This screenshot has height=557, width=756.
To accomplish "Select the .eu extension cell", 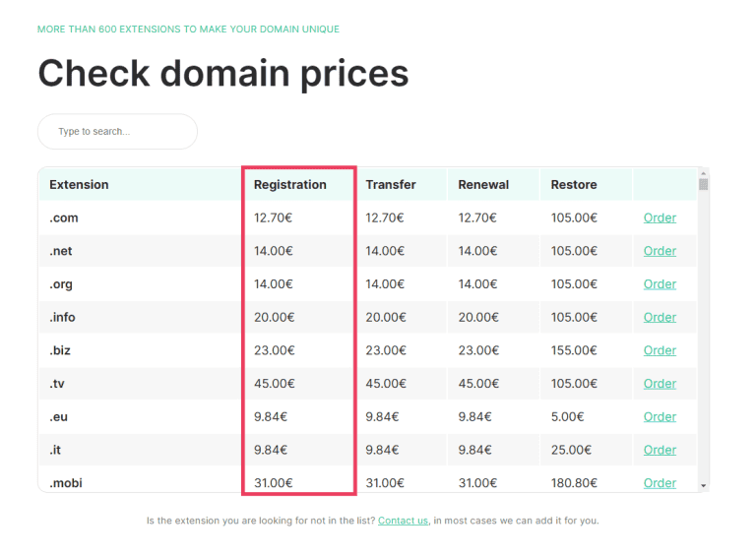I will pos(140,417).
